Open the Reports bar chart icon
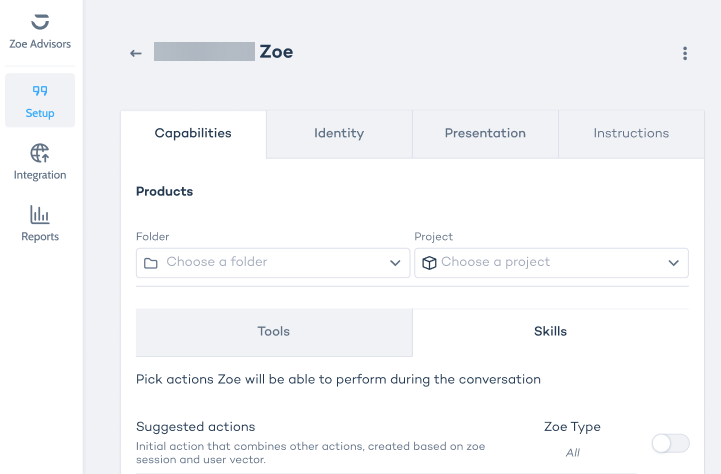This screenshot has width=721, height=474. (x=40, y=215)
